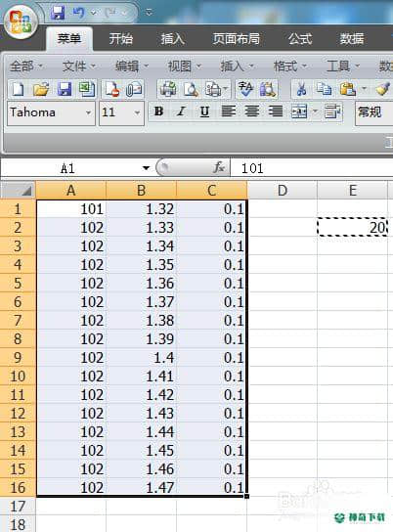The width and height of the screenshot is (393, 532).
Task: Click the Quick Print icon
Action: click(168, 89)
